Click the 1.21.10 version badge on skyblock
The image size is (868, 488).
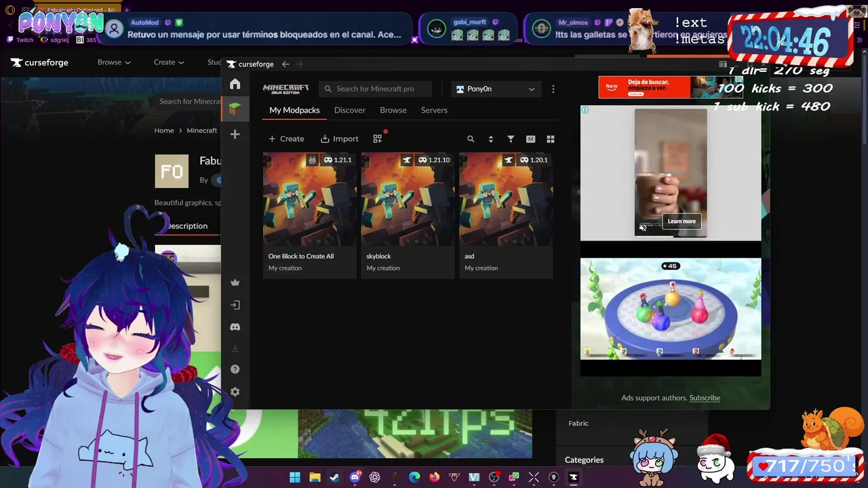click(434, 160)
